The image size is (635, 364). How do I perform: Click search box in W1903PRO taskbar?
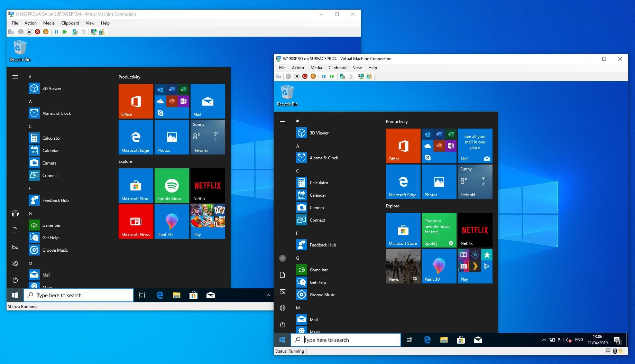point(346,340)
